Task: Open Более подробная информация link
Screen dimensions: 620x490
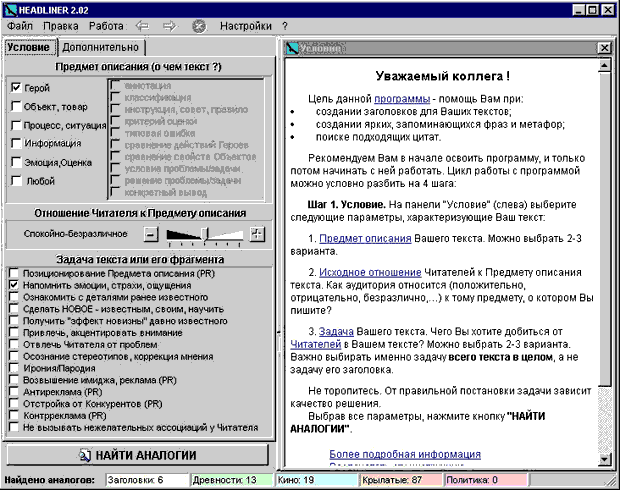Action: (405, 454)
